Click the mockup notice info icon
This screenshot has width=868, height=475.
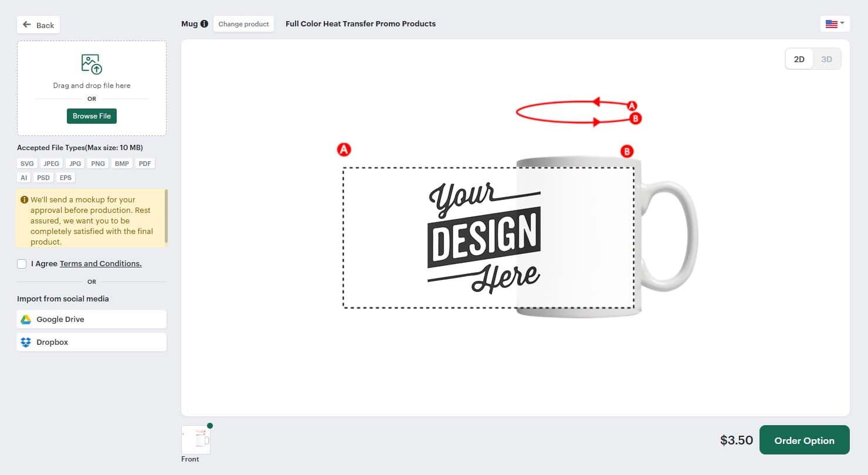pyautogui.click(x=24, y=200)
